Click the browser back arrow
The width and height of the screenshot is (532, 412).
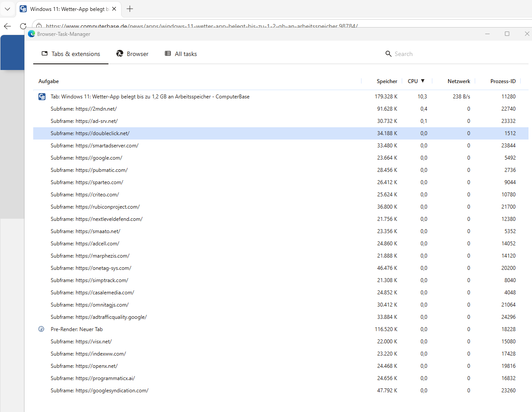(7, 26)
